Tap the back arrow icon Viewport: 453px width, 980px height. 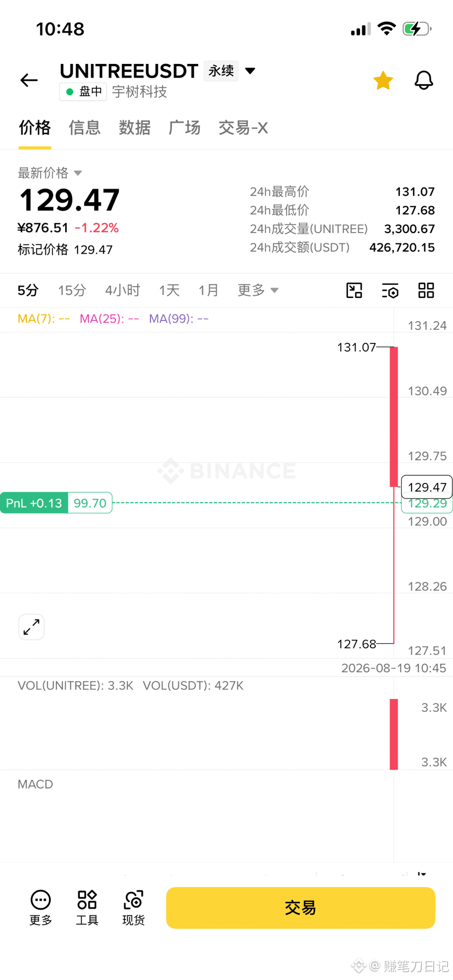click(29, 80)
